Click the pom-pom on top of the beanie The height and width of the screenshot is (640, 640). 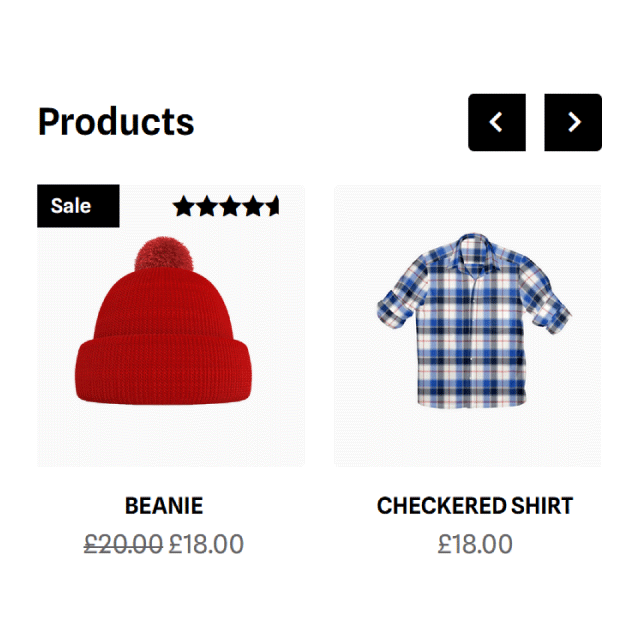coord(154,255)
